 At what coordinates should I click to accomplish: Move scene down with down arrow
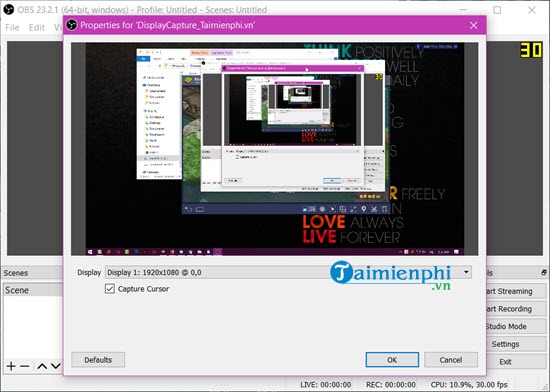coord(56,366)
